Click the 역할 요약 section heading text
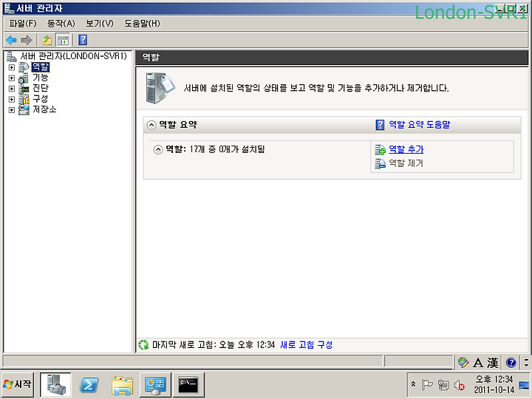 pyautogui.click(x=178, y=125)
